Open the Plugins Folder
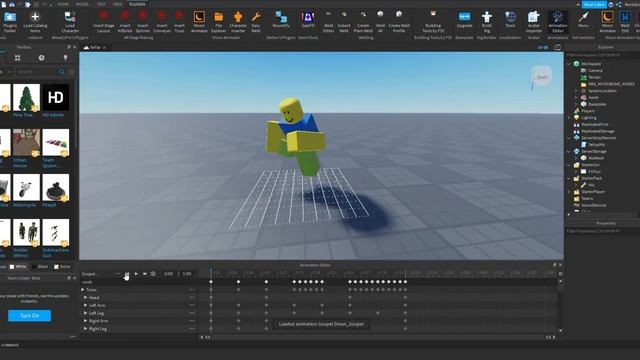Screen dimensions: 640x360 tap(10, 22)
